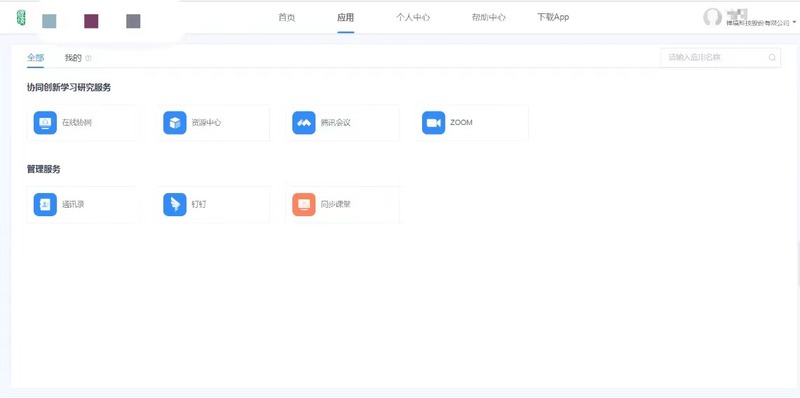800x398 pixels.
Task: Click the ZOOM label text
Action: tap(461, 123)
